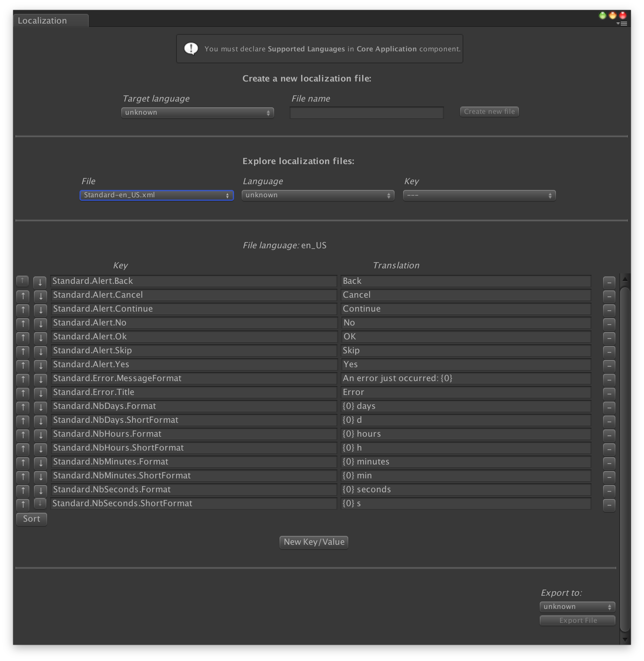Remove the Standard.Alert.Cancel entry
Viewport: 644px width, 661px height.
click(609, 296)
